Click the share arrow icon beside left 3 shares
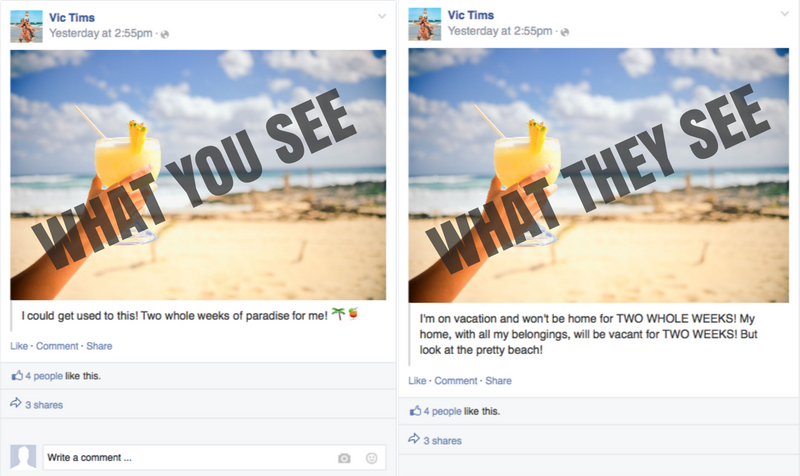Viewport: 800px width, 476px height. pos(16,403)
